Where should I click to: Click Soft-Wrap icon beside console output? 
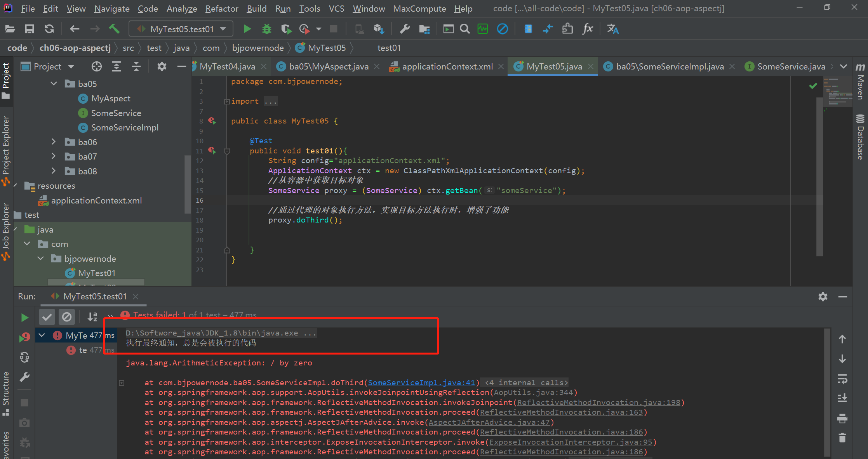point(842,379)
